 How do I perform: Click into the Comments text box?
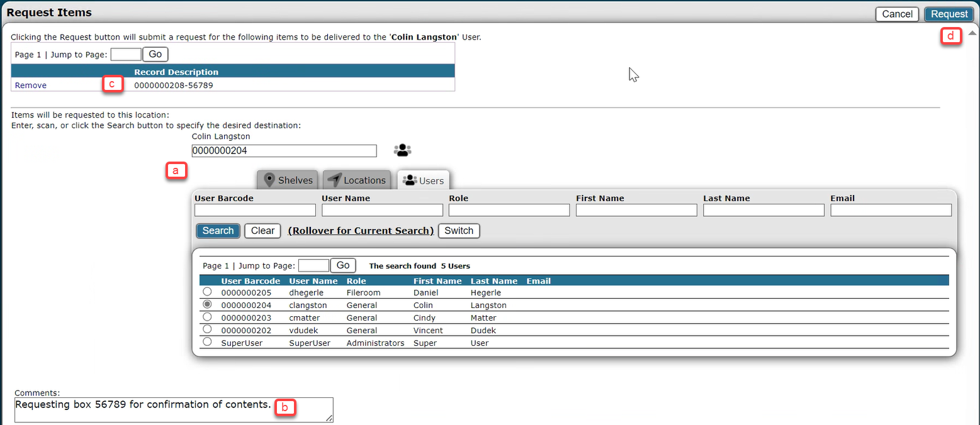point(173,409)
